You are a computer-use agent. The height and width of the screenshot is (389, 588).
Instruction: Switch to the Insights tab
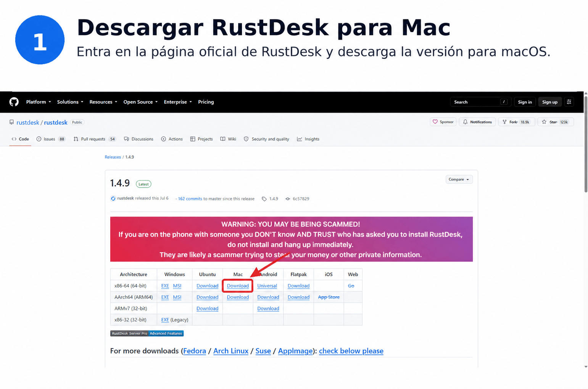tap(308, 139)
